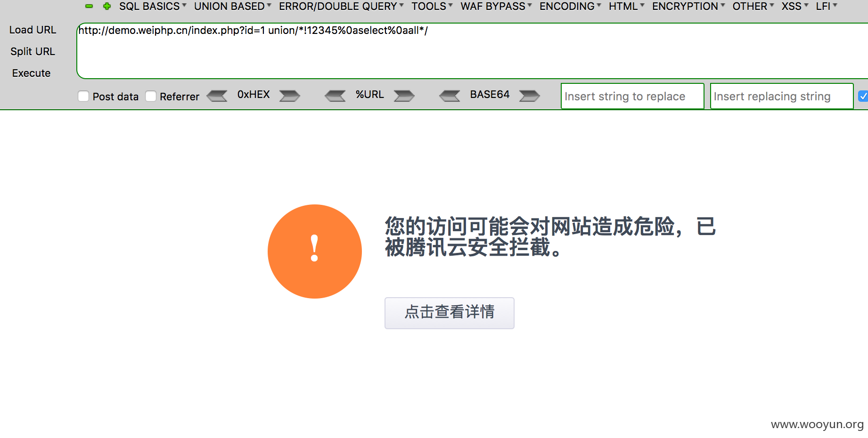Click the blocked-by-Tencent-Cloud warning message text

point(550,236)
